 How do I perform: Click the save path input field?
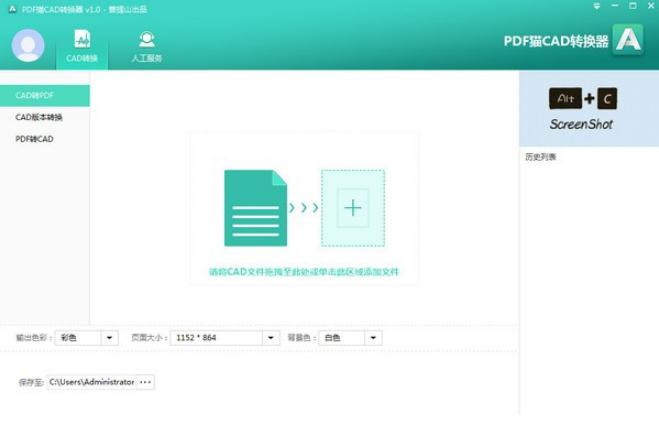click(x=92, y=382)
